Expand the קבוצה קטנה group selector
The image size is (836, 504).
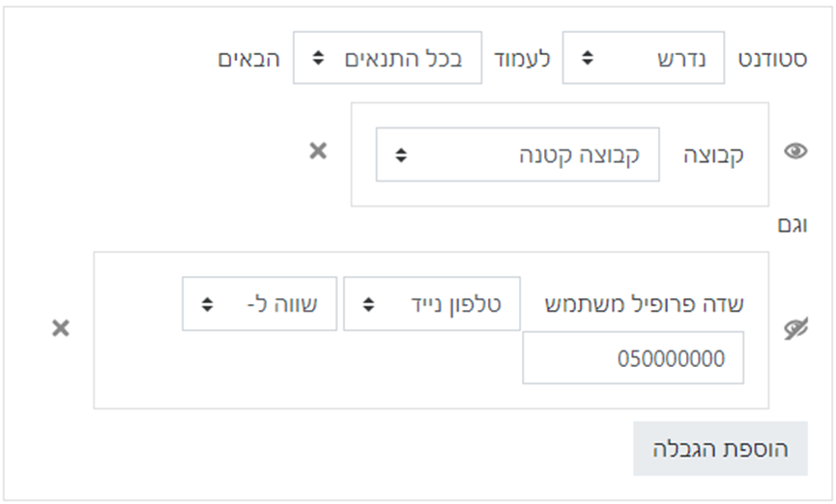(517, 154)
